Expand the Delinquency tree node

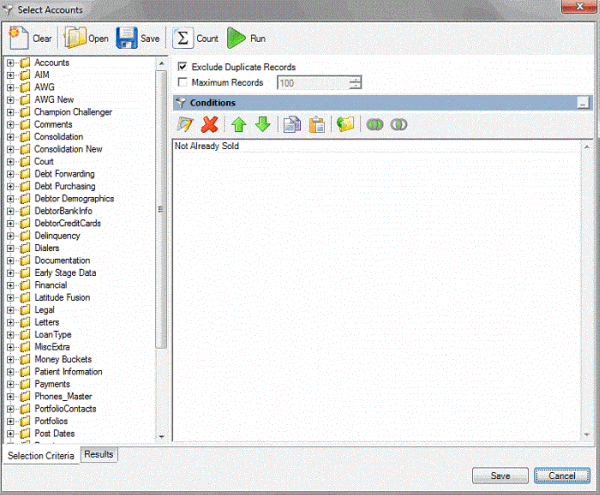(x=11, y=236)
